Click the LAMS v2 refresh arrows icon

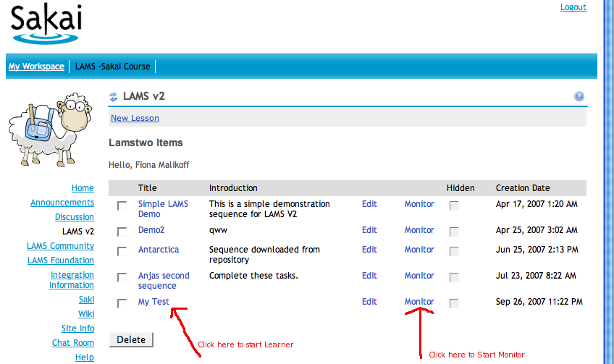point(113,96)
